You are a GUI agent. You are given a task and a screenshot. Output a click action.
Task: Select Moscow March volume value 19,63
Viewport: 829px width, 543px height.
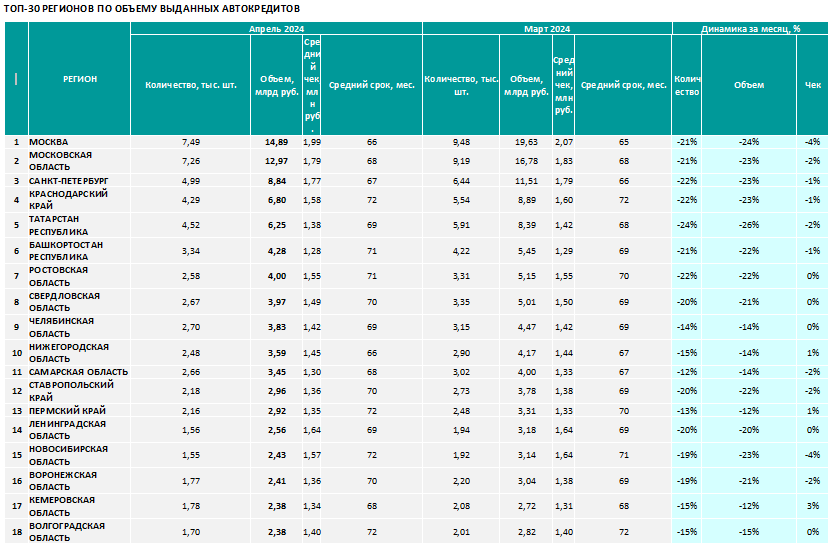click(526, 142)
